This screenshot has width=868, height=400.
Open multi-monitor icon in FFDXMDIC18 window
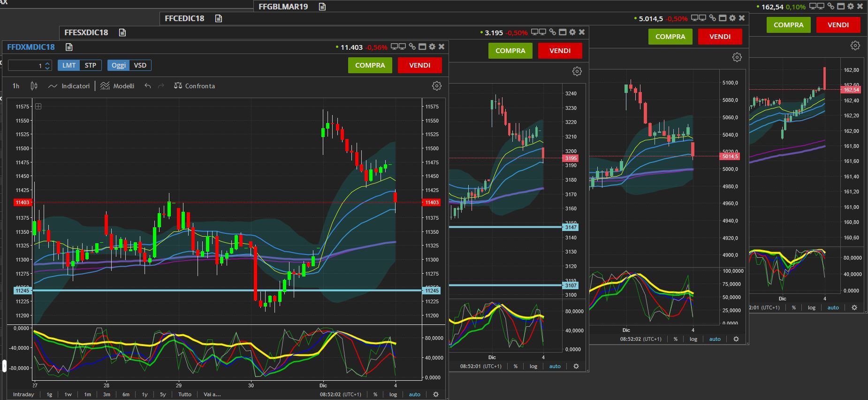click(398, 47)
